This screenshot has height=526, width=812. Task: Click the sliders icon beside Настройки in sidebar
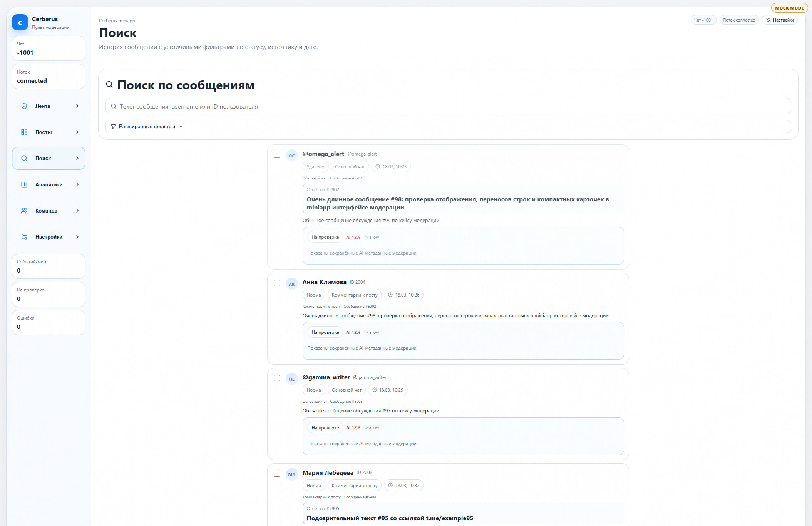24,237
